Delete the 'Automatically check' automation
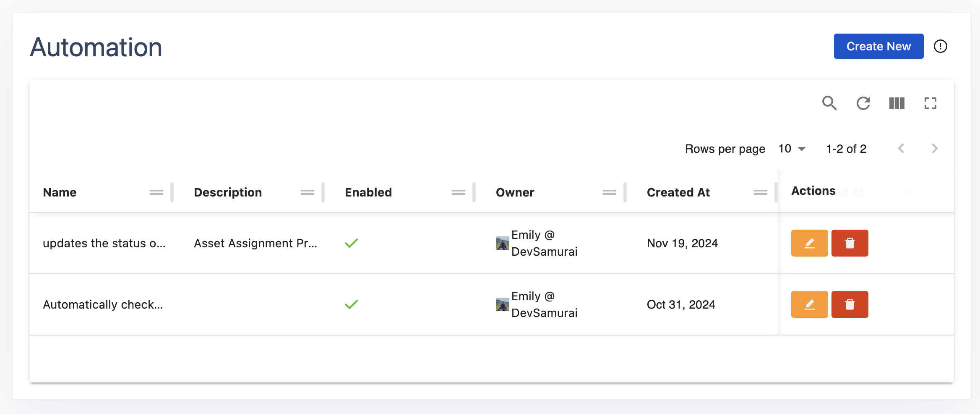 point(850,304)
